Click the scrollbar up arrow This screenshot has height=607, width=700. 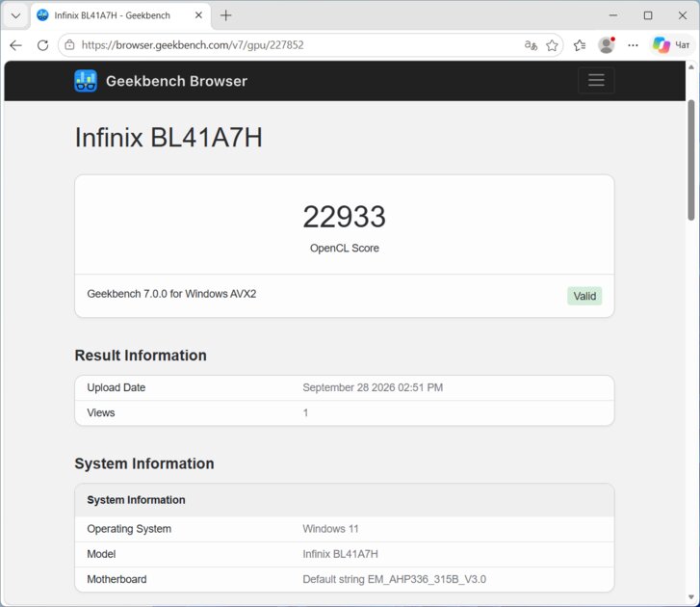(691, 67)
